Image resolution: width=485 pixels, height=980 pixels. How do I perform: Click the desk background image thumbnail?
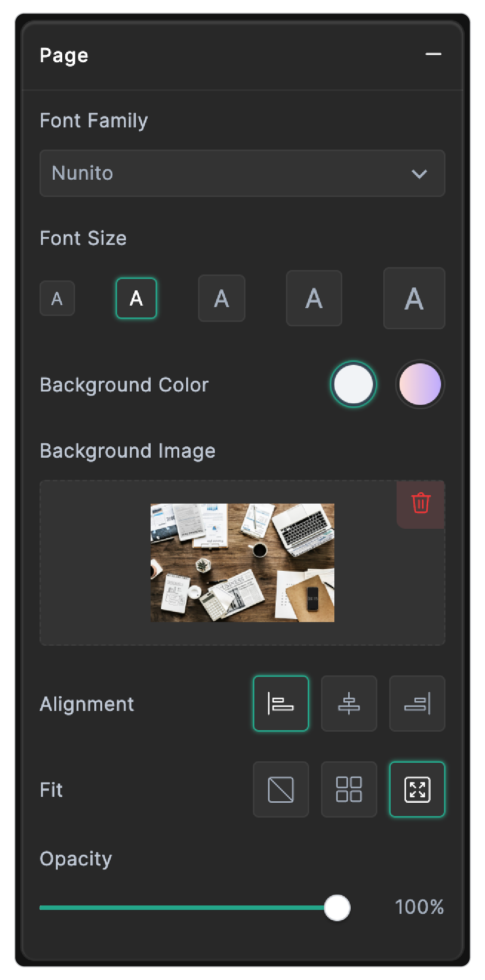(242, 562)
